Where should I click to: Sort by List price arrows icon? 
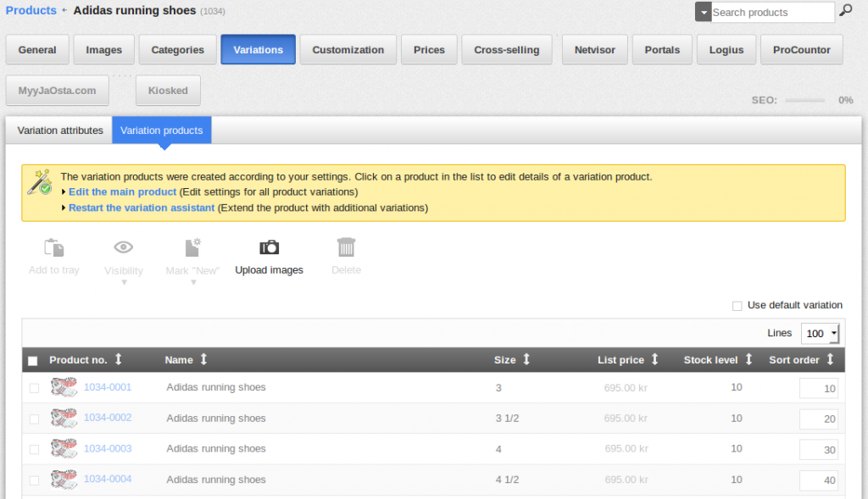pos(654,359)
